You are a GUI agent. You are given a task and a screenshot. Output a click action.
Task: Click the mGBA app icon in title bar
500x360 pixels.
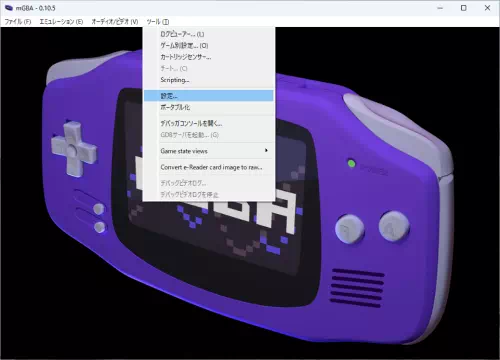point(9,8)
